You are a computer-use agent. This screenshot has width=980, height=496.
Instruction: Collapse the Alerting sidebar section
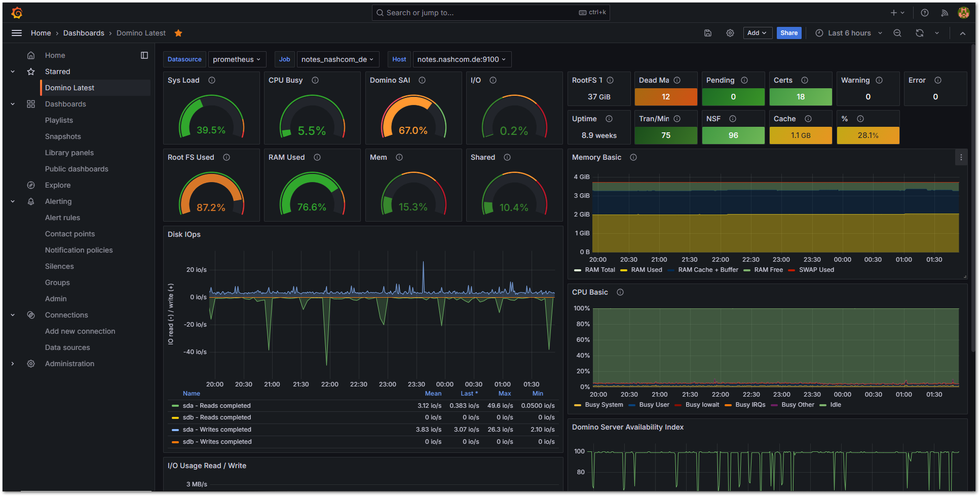click(x=13, y=201)
